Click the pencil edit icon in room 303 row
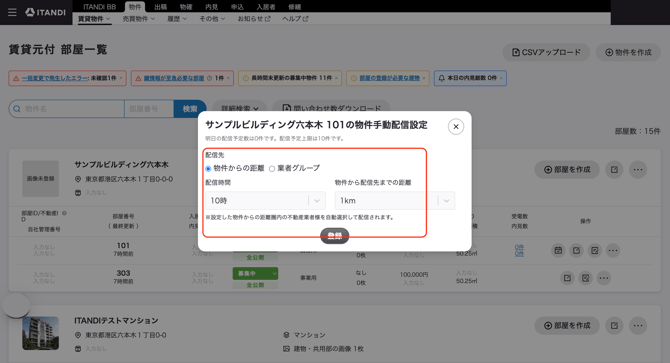670x363 pixels. point(567,278)
